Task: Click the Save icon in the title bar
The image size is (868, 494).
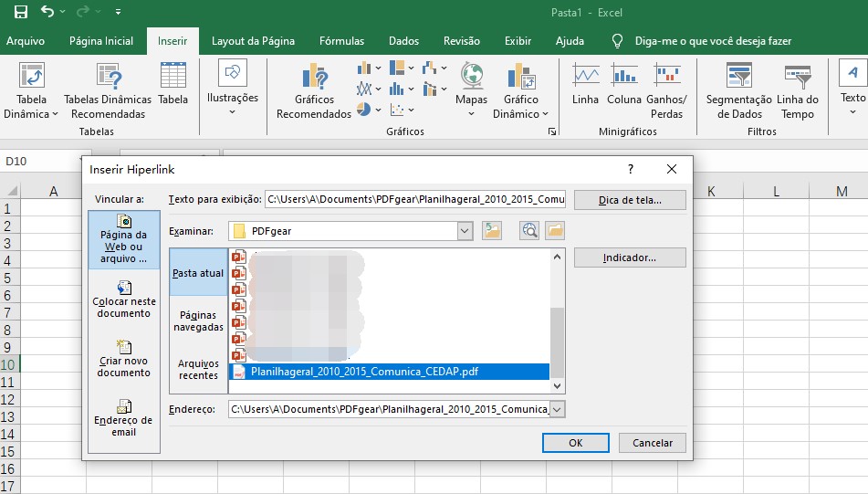Action: point(20,12)
